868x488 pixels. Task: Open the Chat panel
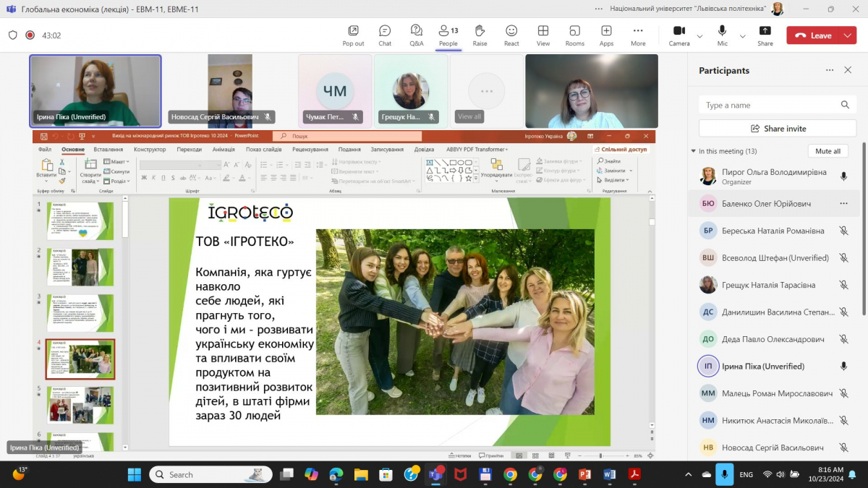point(385,35)
